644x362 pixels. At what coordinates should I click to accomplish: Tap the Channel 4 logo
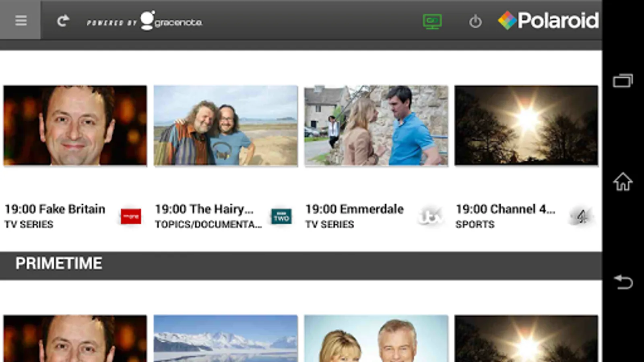click(582, 216)
